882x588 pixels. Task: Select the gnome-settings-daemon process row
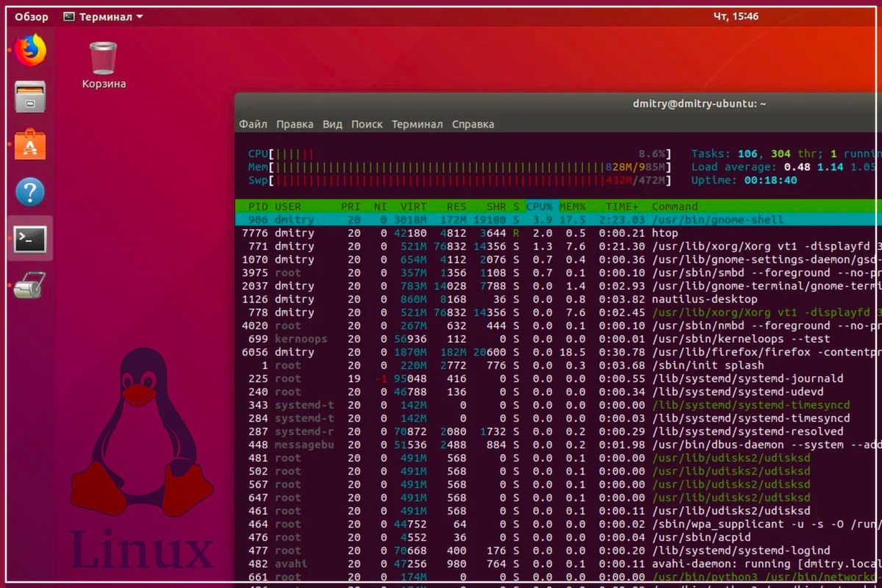(x=559, y=259)
